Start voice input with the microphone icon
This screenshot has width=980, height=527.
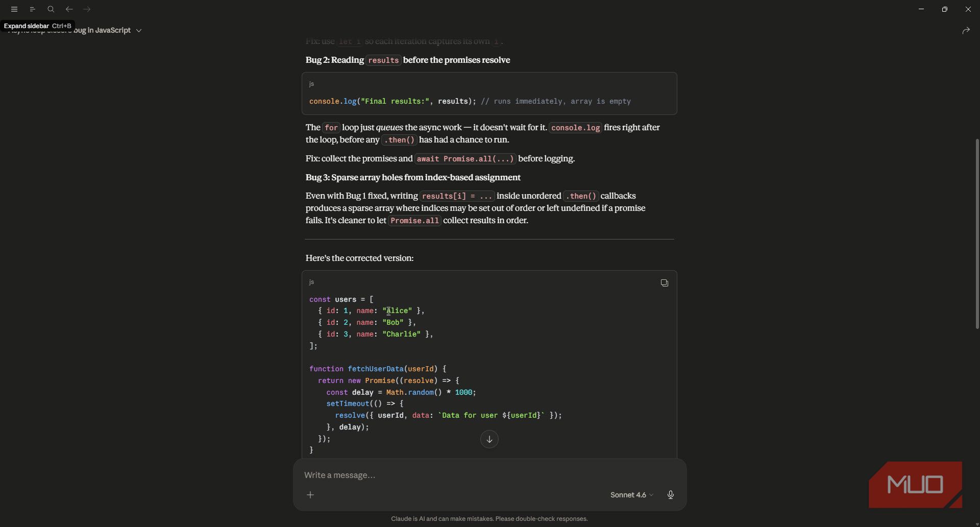[x=671, y=495]
